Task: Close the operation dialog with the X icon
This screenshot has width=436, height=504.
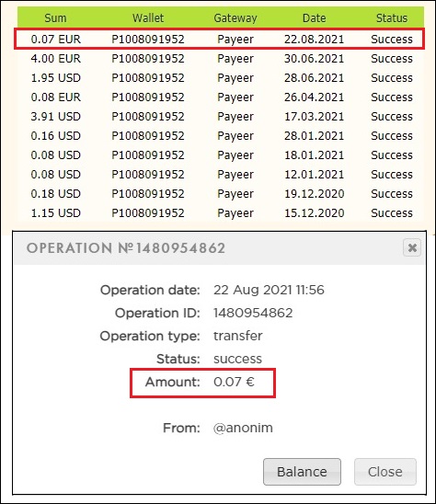Action: (412, 247)
